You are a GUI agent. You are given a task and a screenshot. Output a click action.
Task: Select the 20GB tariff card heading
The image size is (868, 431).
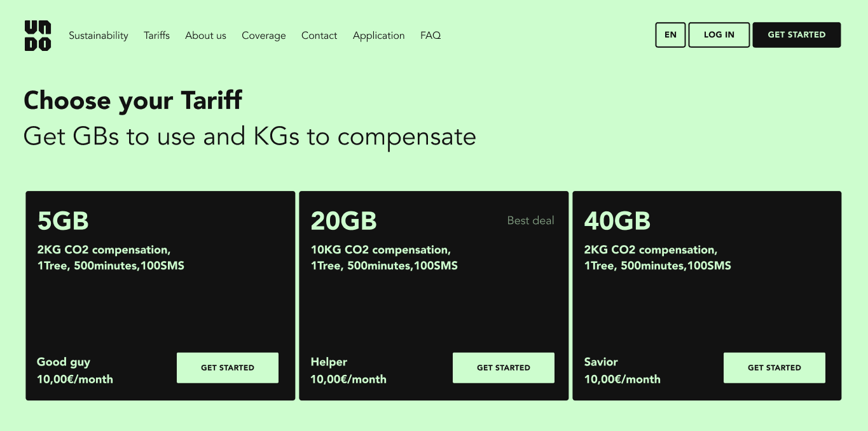[x=343, y=221]
